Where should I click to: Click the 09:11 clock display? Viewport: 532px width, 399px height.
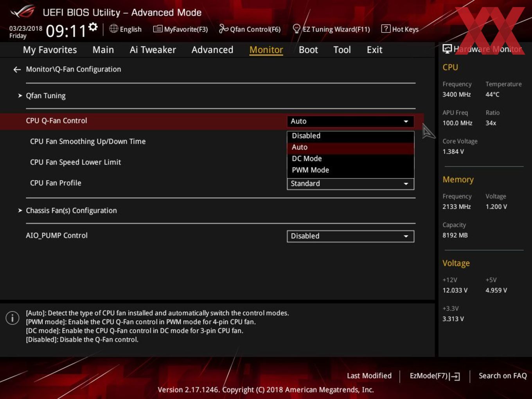pos(66,31)
